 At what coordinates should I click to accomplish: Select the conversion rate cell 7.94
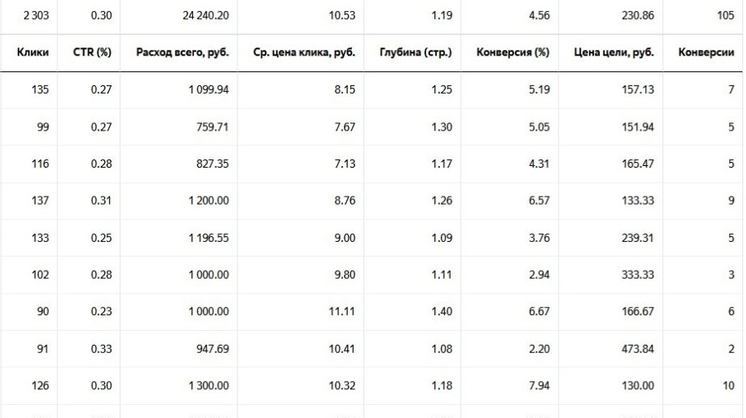point(540,386)
